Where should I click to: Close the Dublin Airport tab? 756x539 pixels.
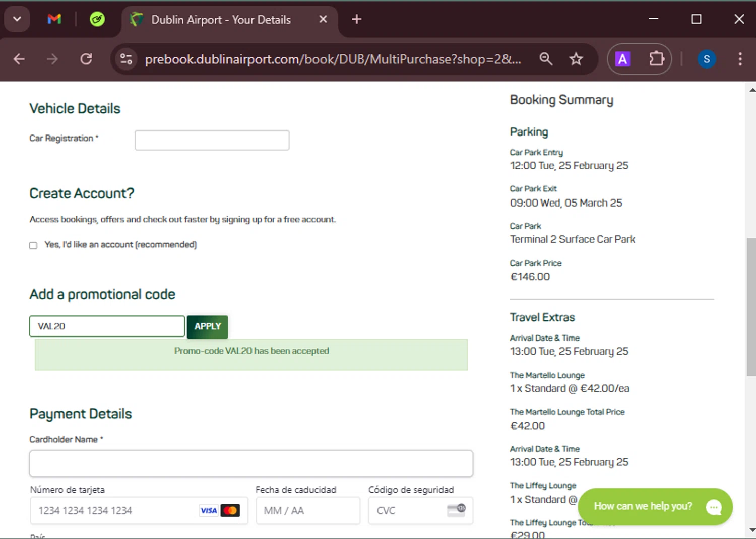[x=323, y=19]
